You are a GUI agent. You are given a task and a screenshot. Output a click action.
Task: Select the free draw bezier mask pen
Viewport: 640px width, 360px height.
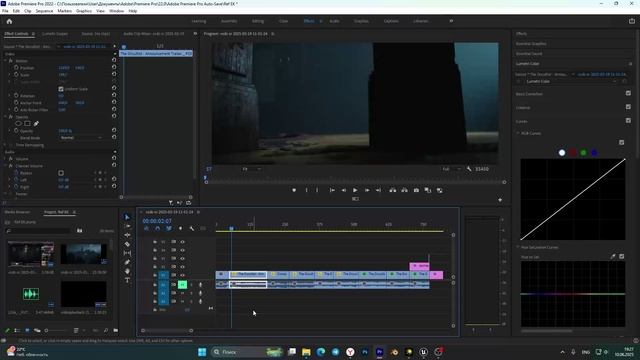36,123
